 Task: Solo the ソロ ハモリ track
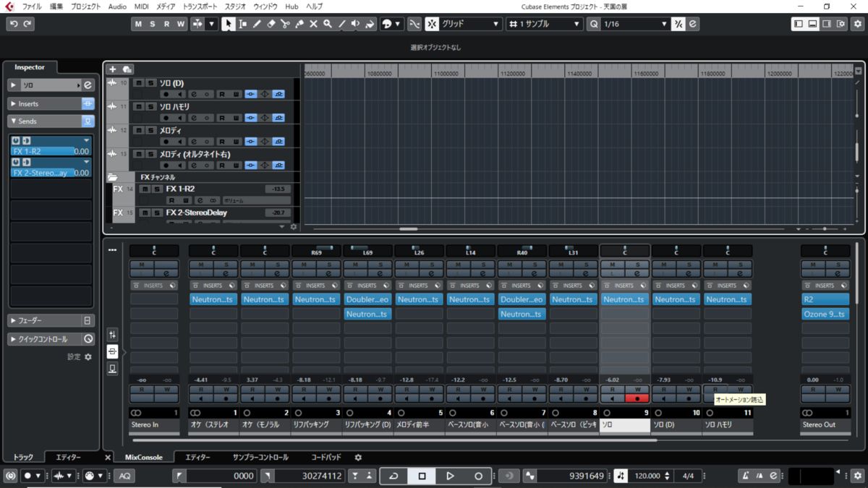tap(150, 106)
